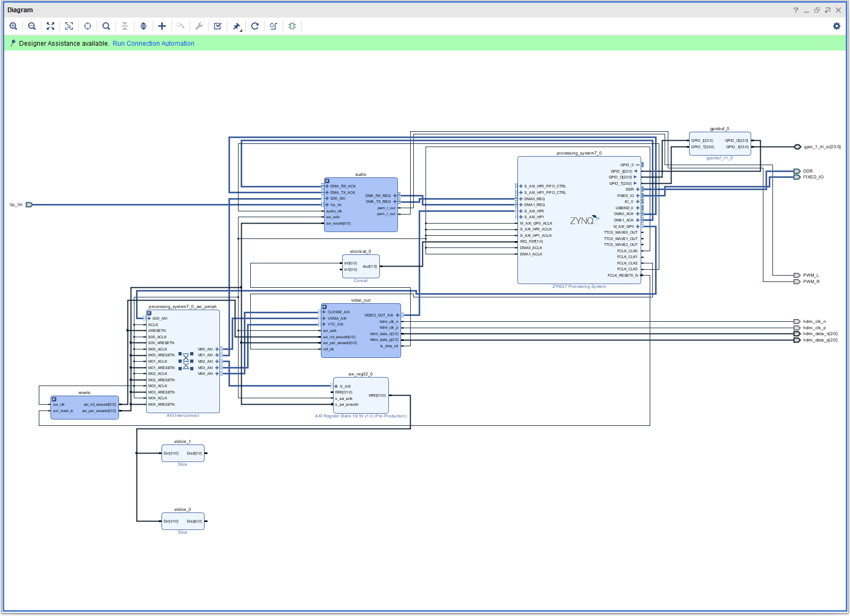850x616 pixels.
Task: Click Run Connection Automation link
Action: 153,44
